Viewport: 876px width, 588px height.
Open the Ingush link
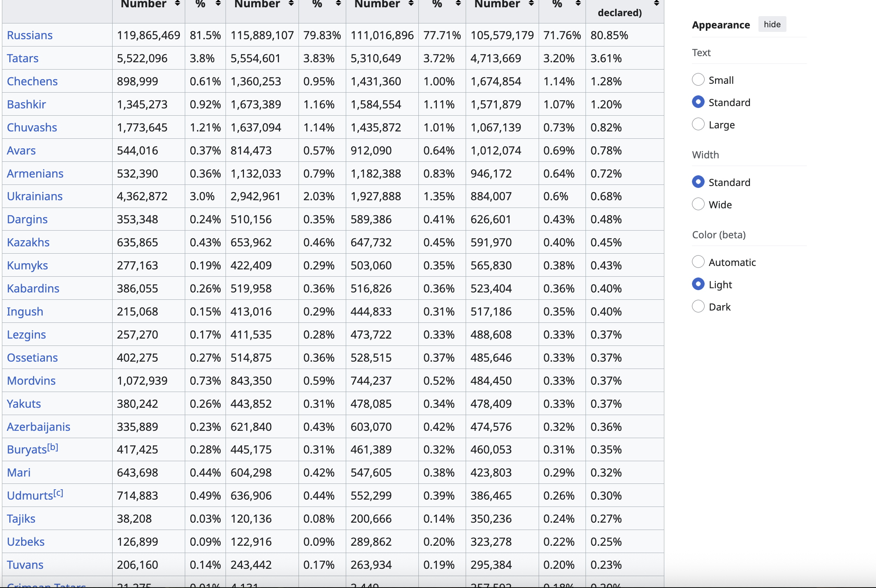pyautogui.click(x=25, y=312)
